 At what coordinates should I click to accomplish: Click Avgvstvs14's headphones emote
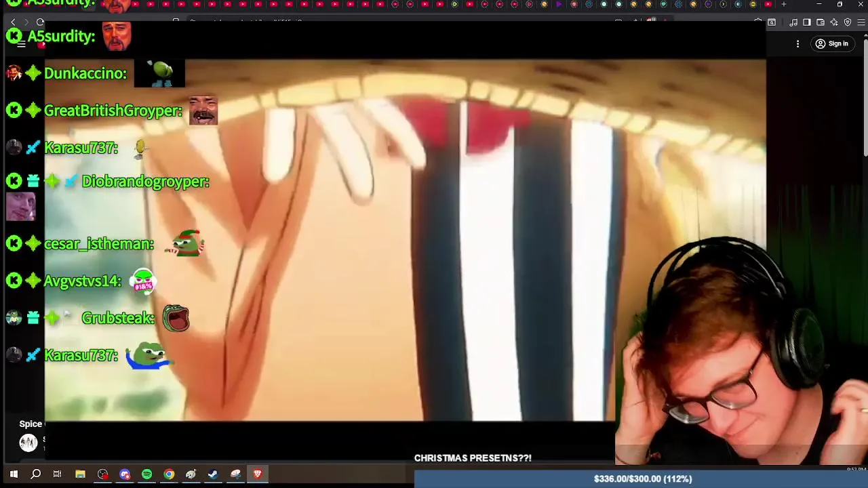pyautogui.click(x=143, y=281)
